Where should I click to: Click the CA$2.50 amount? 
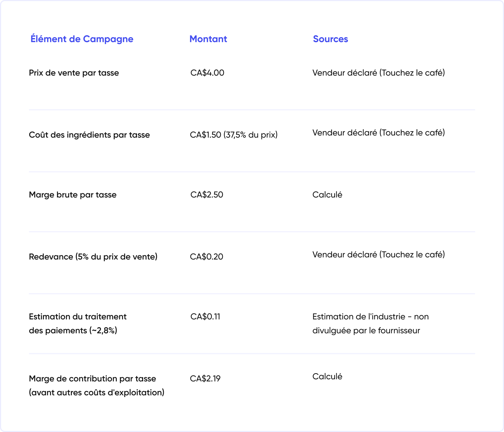(x=207, y=195)
